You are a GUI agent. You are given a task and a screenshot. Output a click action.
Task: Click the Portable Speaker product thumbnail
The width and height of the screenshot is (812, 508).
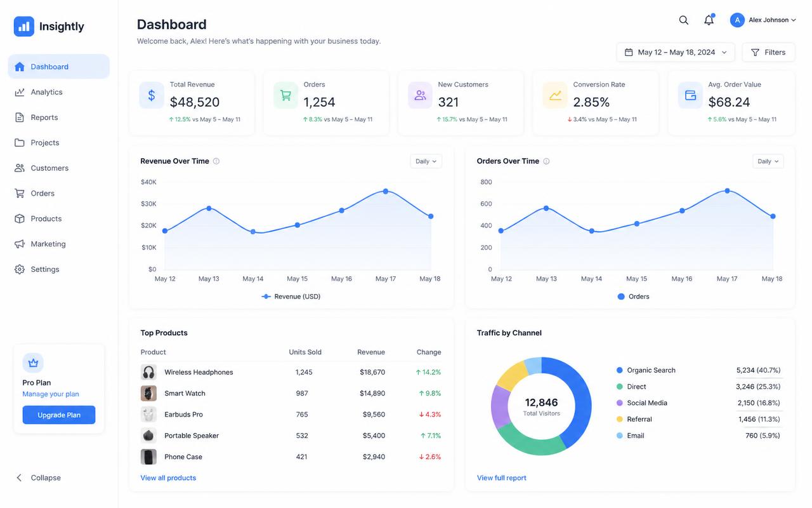tap(148, 436)
